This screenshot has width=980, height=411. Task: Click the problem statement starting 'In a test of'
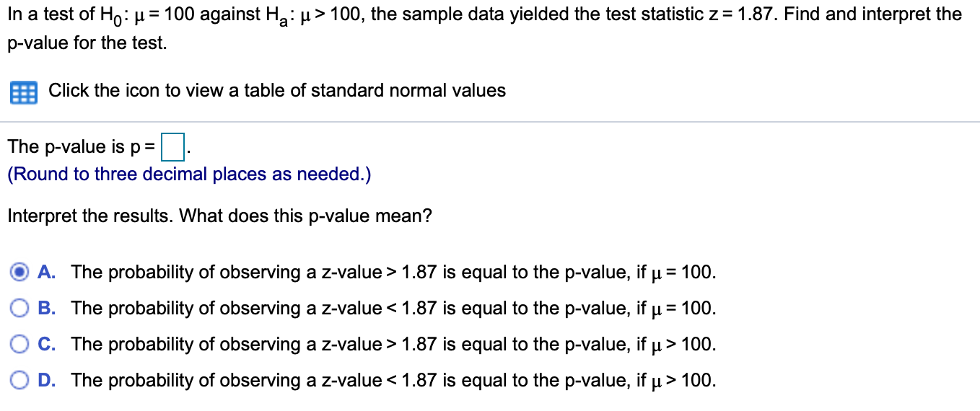pyautogui.click(x=485, y=15)
